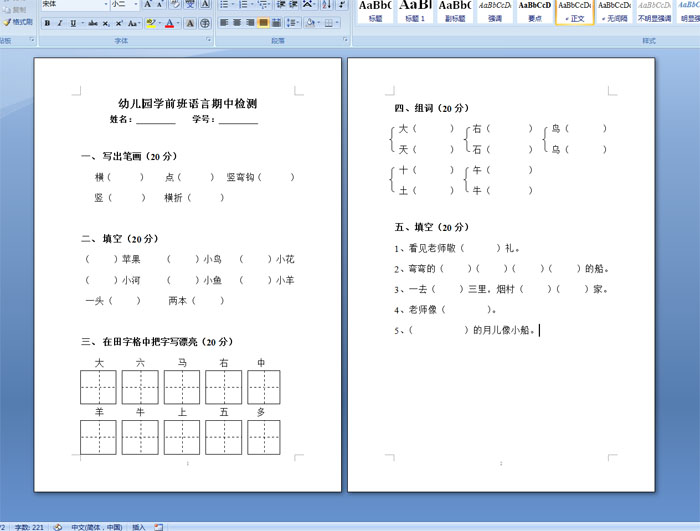This screenshot has width=700, height=531.
Task: Click the bullets list icon
Action: [x=225, y=4]
